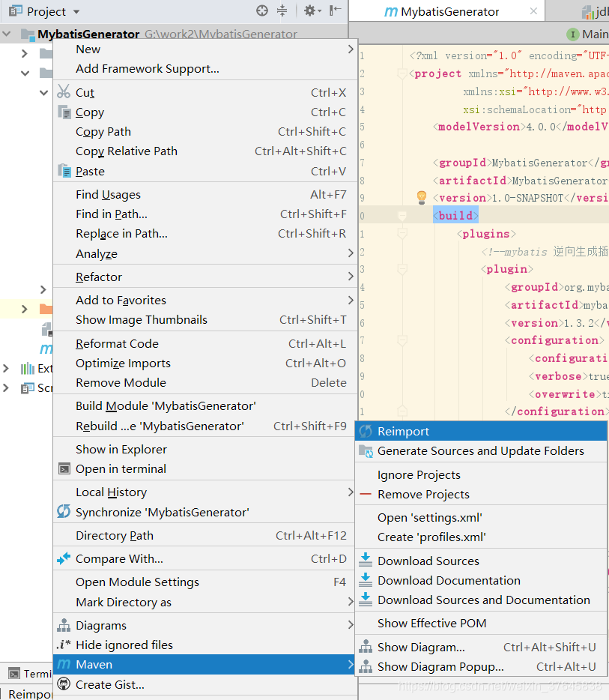Click the Compare With arrows icon
This screenshot has height=700, width=609.
64,558
